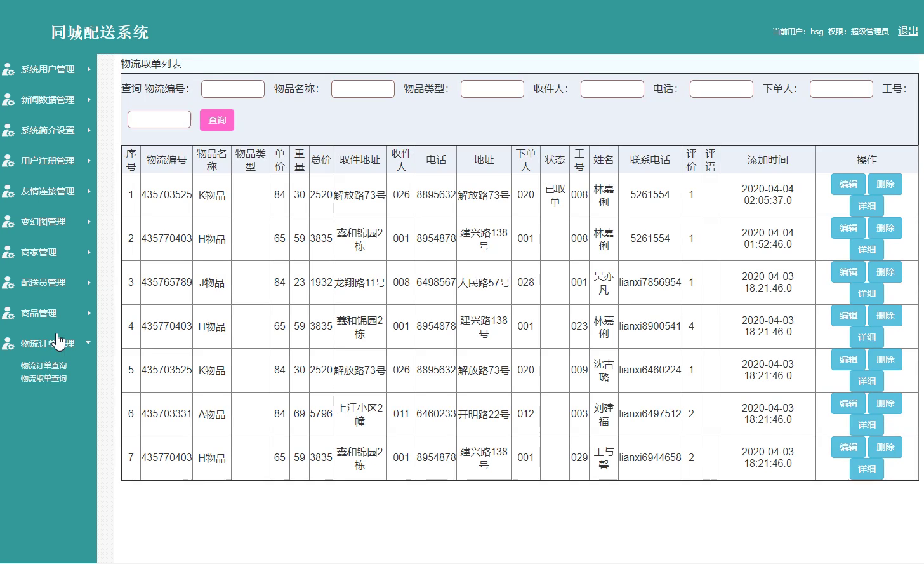The width and height of the screenshot is (924, 564).
Task: Click the 物流编号 column header
Action: pos(166,160)
